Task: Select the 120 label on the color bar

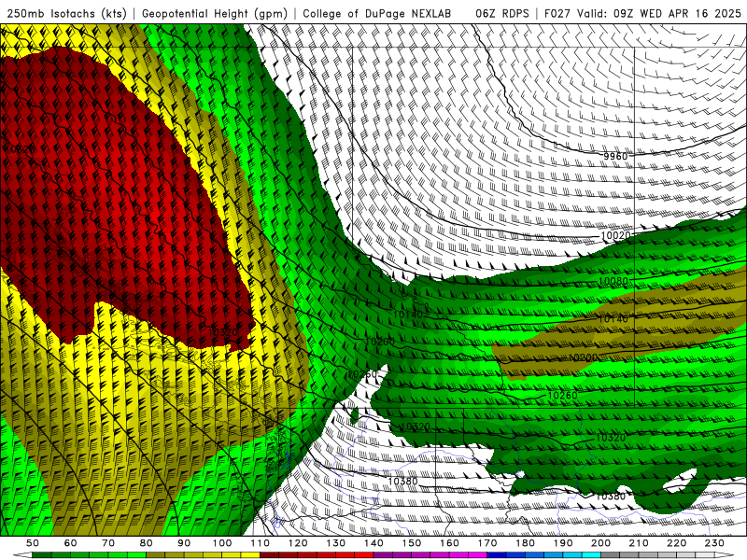Action: (x=298, y=543)
